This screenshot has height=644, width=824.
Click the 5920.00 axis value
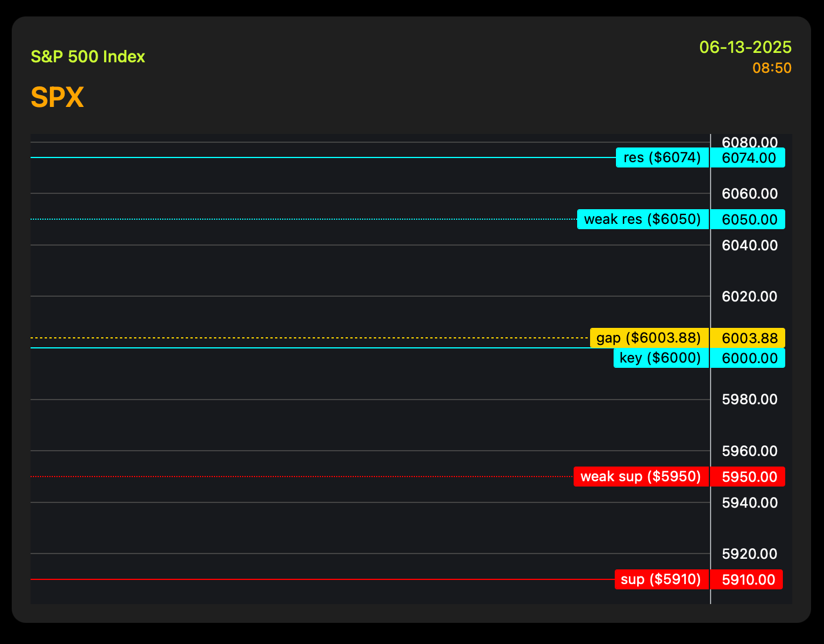click(749, 554)
